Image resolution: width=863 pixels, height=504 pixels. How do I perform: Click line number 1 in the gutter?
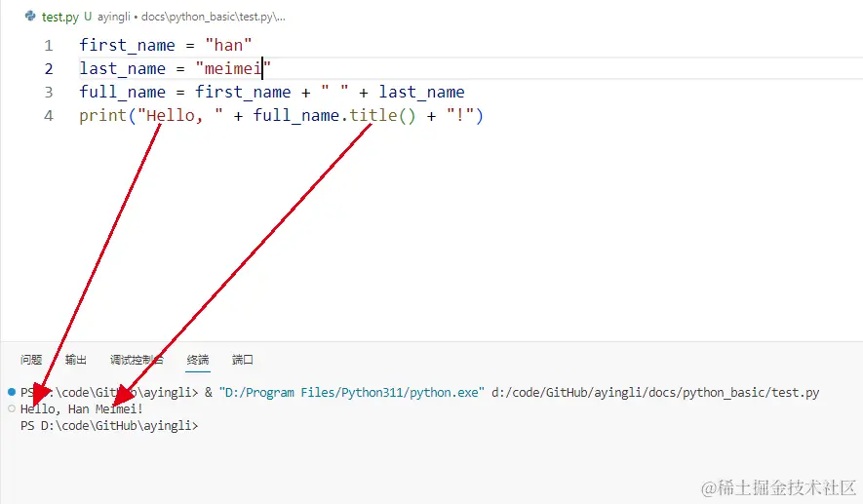[49, 45]
